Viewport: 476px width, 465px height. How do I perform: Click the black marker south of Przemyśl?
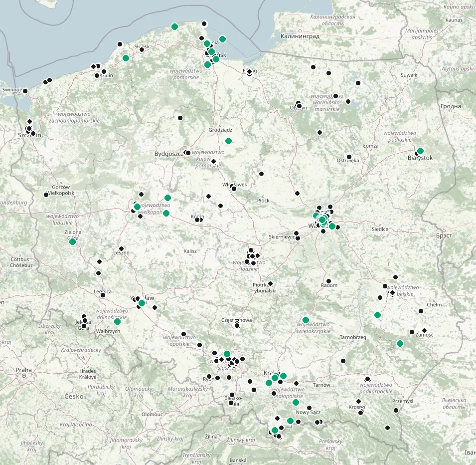(396, 410)
